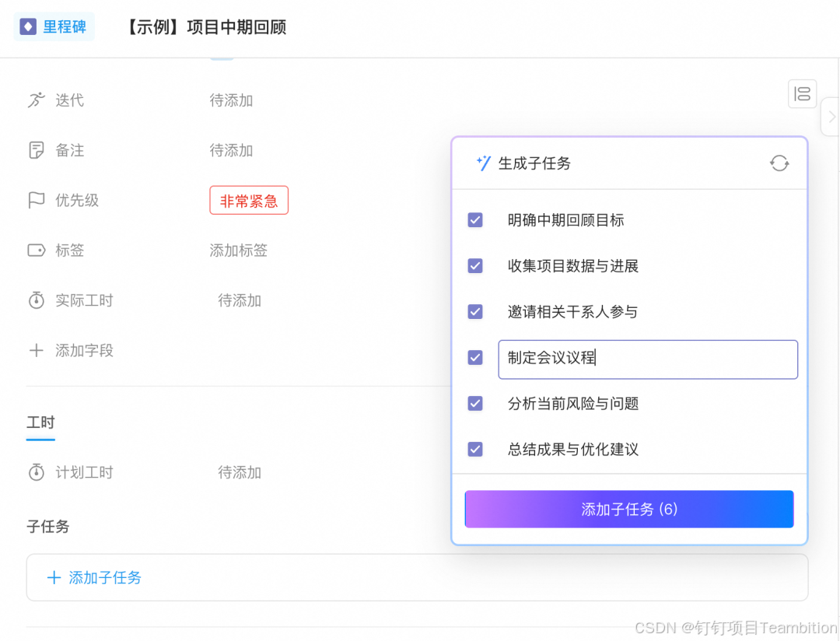
Task: Click the AI magic wand icon
Action: click(483, 163)
